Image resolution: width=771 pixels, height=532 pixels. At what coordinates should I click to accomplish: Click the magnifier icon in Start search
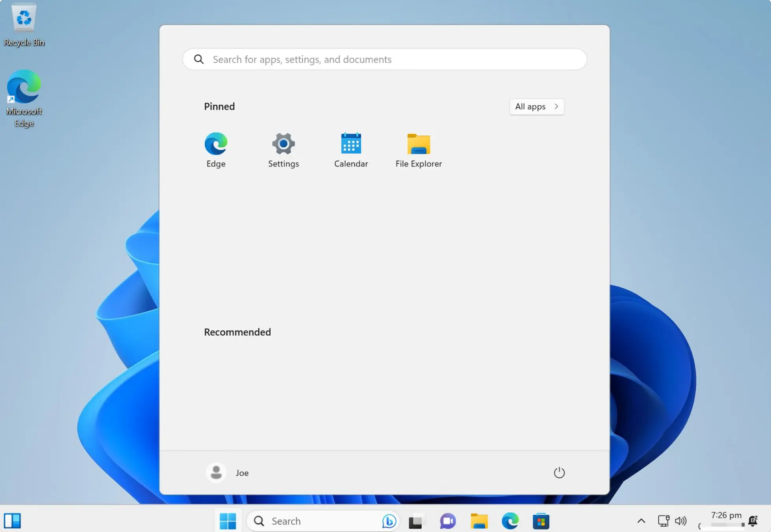(x=199, y=59)
